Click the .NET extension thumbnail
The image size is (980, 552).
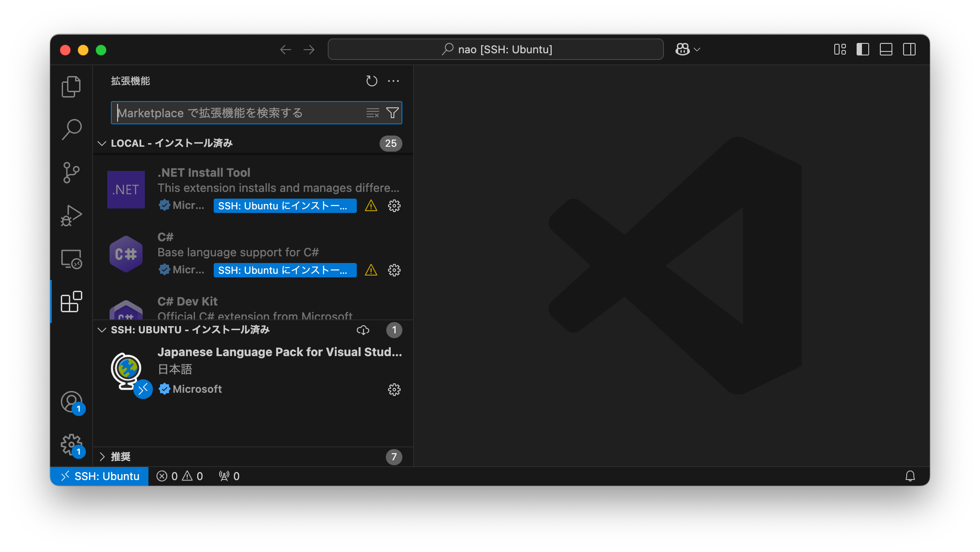126,190
